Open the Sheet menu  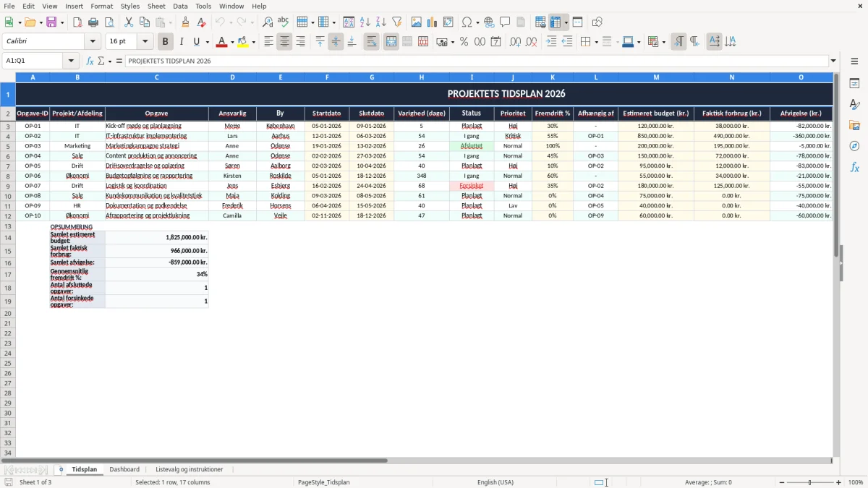(x=156, y=6)
